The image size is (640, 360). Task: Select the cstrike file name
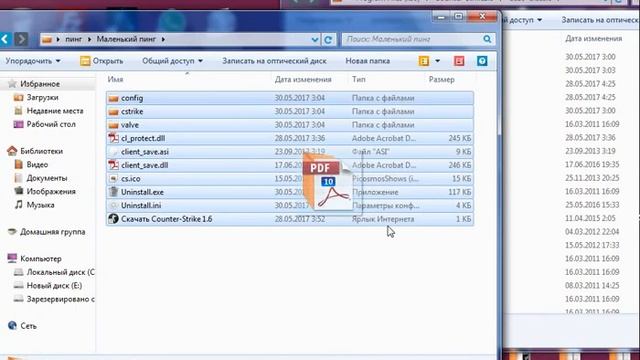point(132,112)
